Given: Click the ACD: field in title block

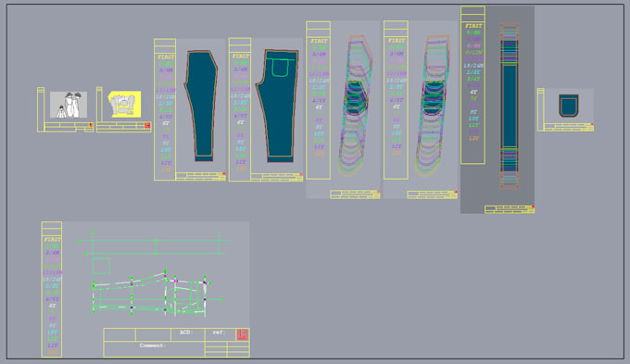Looking at the screenshot, I should pyautogui.click(x=188, y=334).
